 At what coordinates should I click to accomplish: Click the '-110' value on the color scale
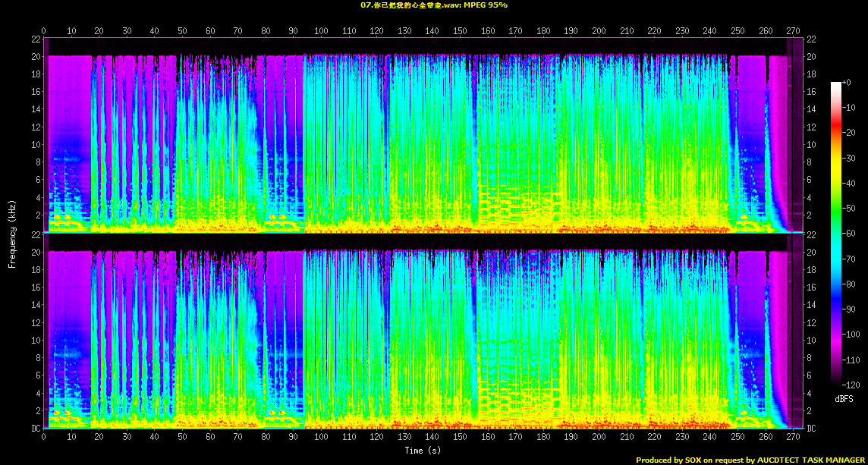click(851, 360)
